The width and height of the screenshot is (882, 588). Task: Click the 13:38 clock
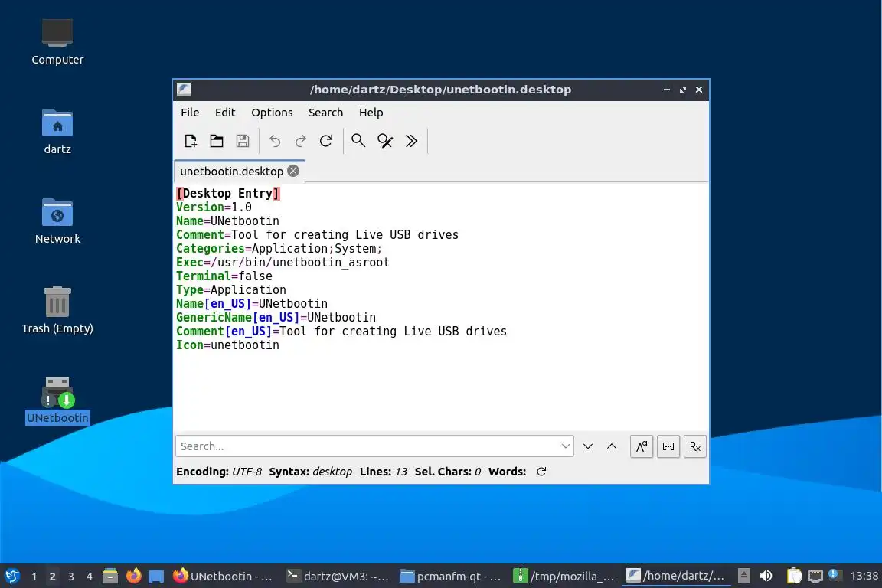point(864,577)
